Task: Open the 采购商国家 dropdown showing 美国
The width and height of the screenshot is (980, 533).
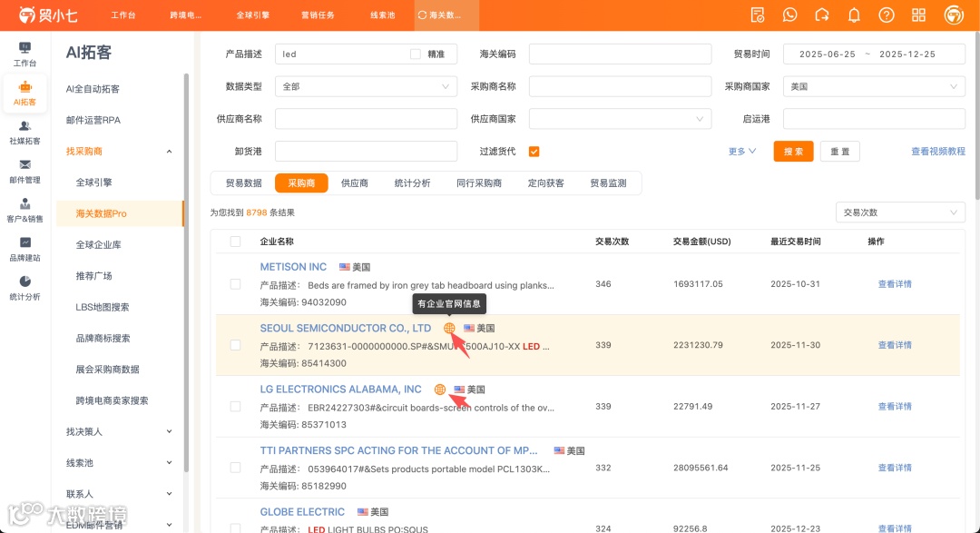Action: click(x=874, y=86)
